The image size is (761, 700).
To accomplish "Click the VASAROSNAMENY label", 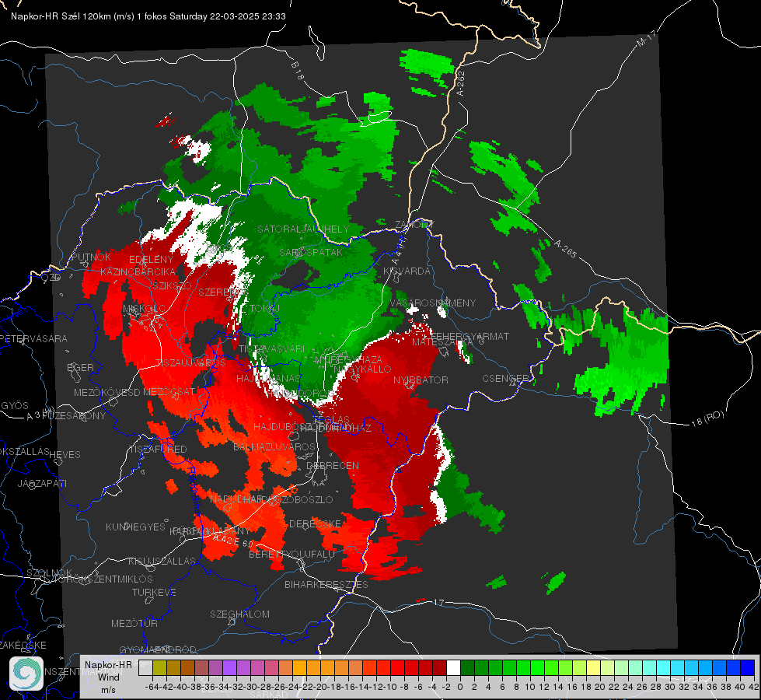I will [x=433, y=303].
